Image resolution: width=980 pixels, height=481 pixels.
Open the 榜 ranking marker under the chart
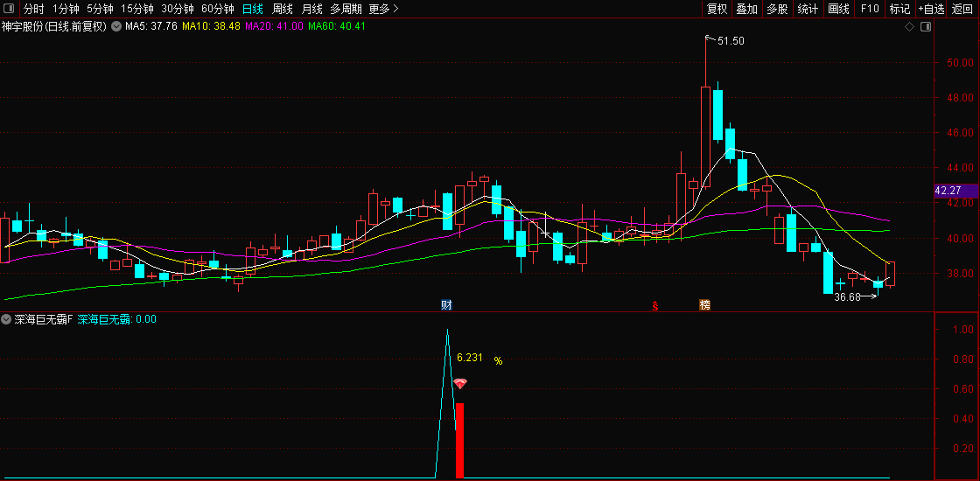pos(705,305)
